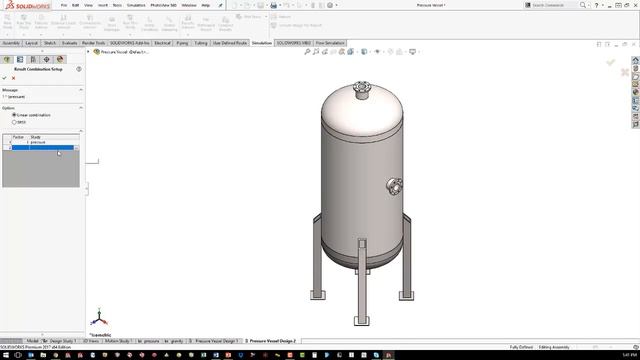The height and width of the screenshot is (360, 640).
Task: Click the Fixtures Advisor ribbon button
Action: point(41,23)
